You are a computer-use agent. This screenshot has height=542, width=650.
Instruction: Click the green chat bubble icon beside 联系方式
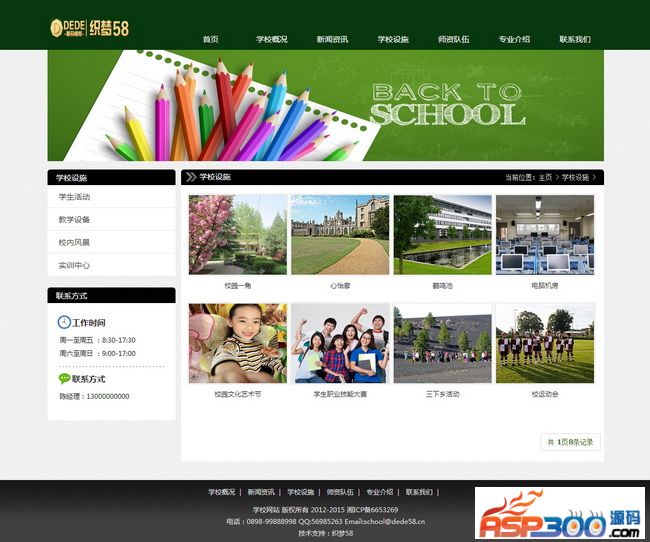64,379
